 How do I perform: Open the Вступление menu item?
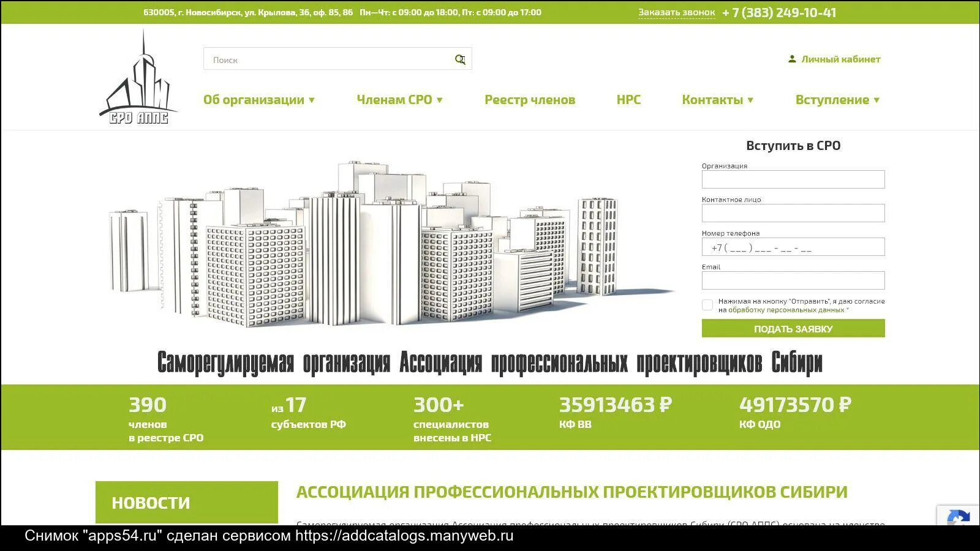[832, 100]
